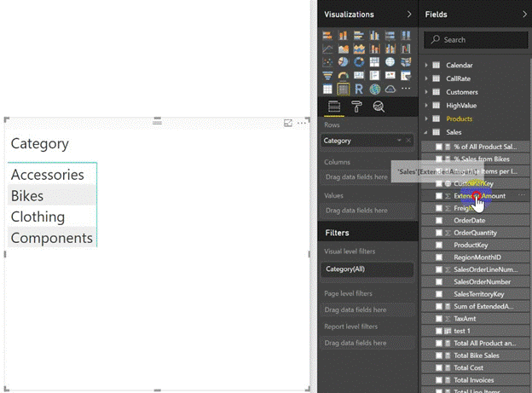Screen dimensions: 532x393
Task: Select the Filled map visual
Action: [406, 62]
